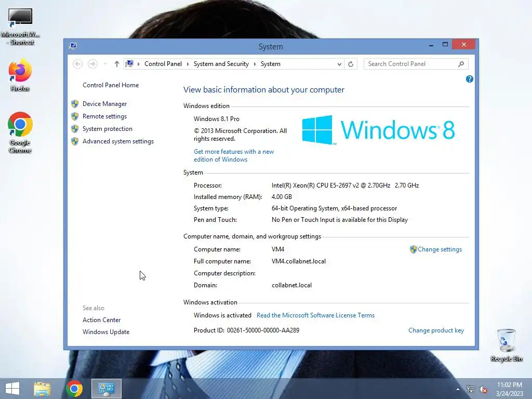The image size is (532, 399).
Task: Open Windows Update under See also
Action: tap(106, 332)
